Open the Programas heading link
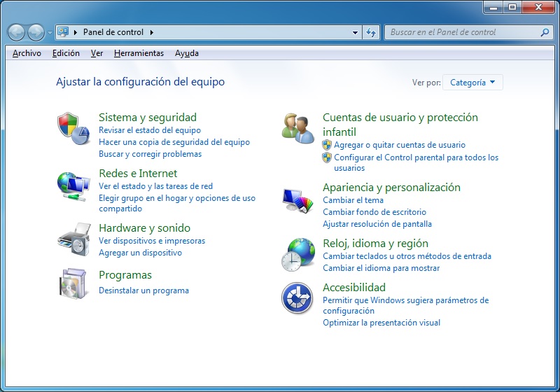The image size is (560, 392). tap(125, 275)
